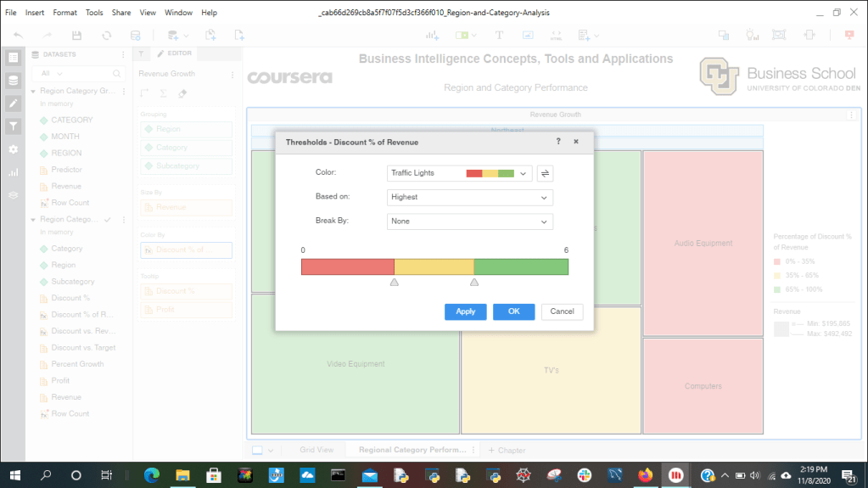The height and width of the screenshot is (488, 868).
Task: Click the insert visualization chart icon
Action: pyautogui.click(x=433, y=36)
